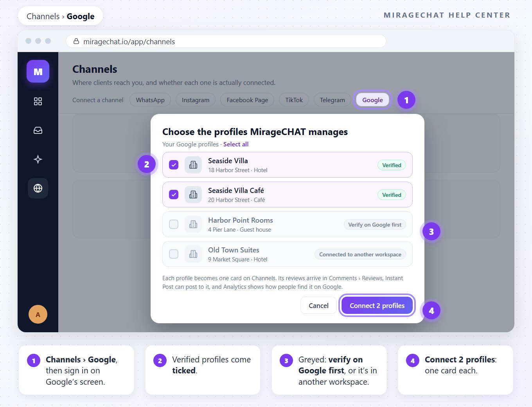532x407 pixels.
Task: Click the Channels breadcrumb link
Action: coord(43,16)
